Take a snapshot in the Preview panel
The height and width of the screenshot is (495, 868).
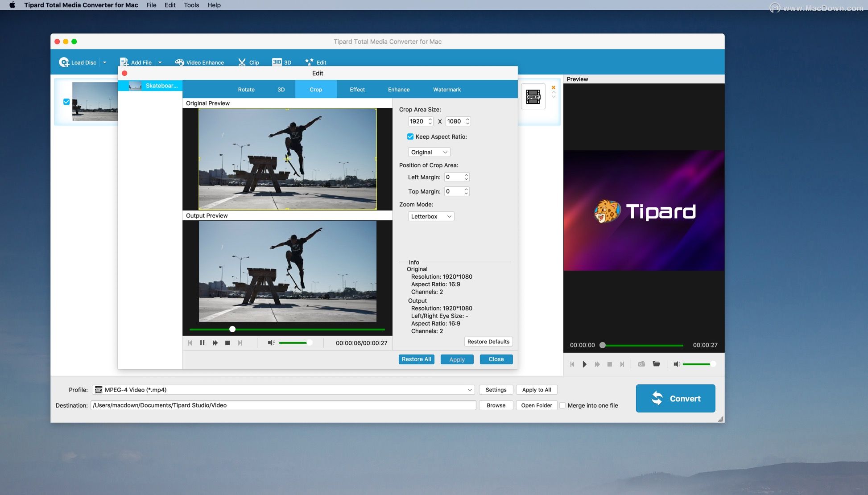641,364
